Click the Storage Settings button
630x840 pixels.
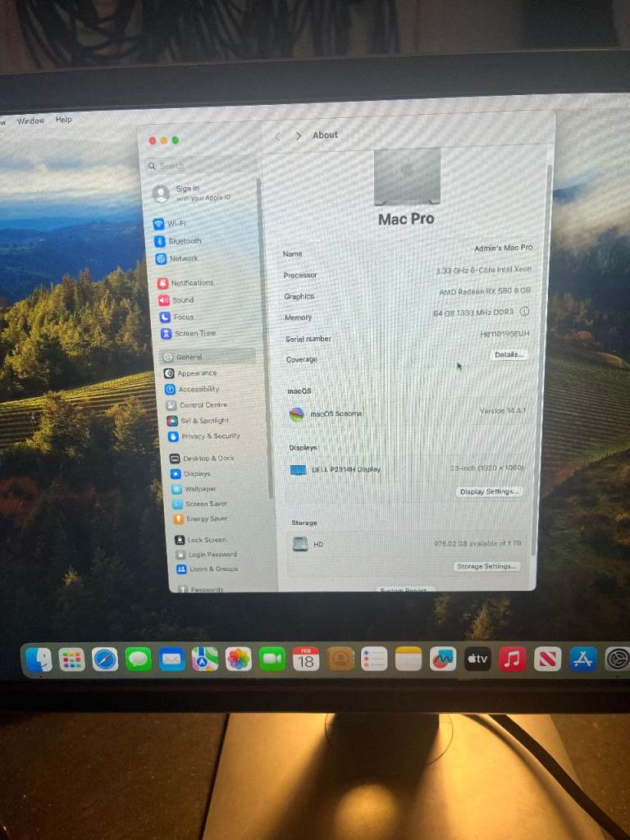click(486, 567)
